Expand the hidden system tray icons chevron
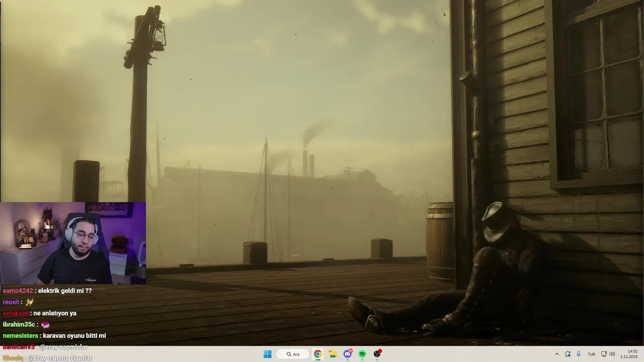Image resolution: width=644 pixels, height=362 pixels. coord(557,354)
